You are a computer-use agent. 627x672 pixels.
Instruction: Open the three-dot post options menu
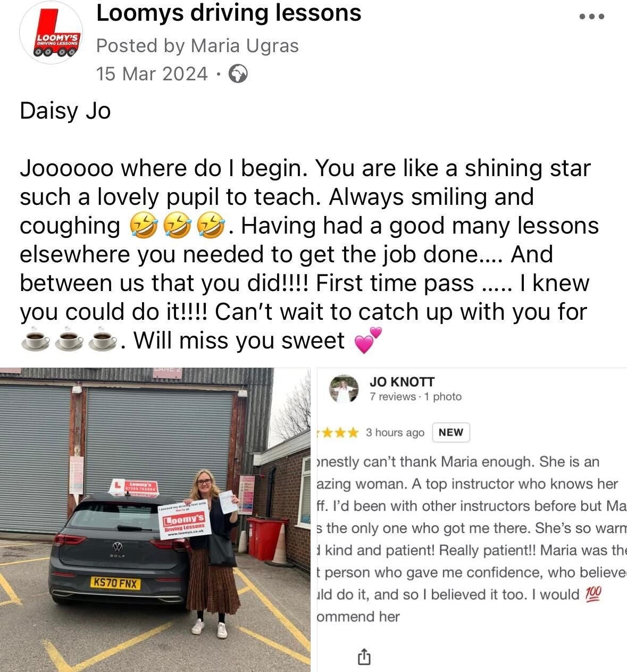591,16
